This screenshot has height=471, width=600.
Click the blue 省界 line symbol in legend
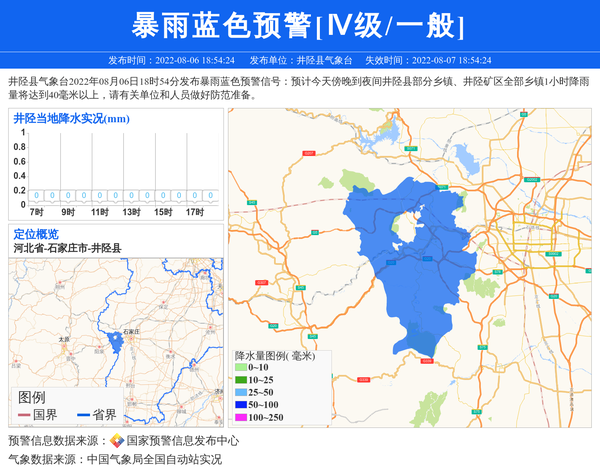pos(83,415)
